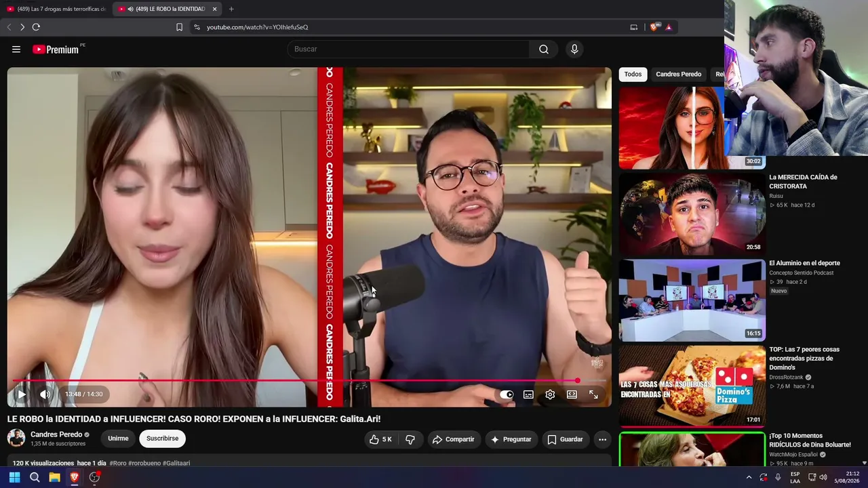
Task: Open El Aluminio en el deporte title
Action: [x=804, y=263]
